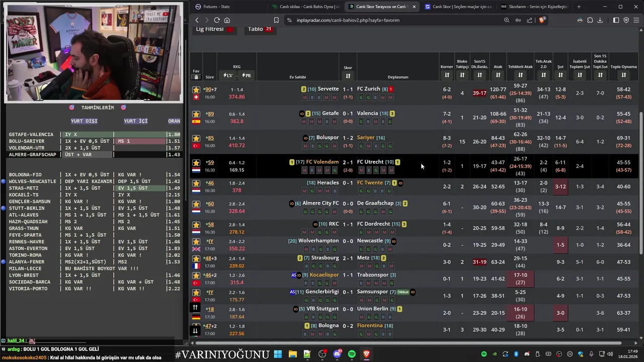Image resolution: width=644 pixels, height=362 pixels.
Task: Open Discord from taskbar
Action: [337, 354]
